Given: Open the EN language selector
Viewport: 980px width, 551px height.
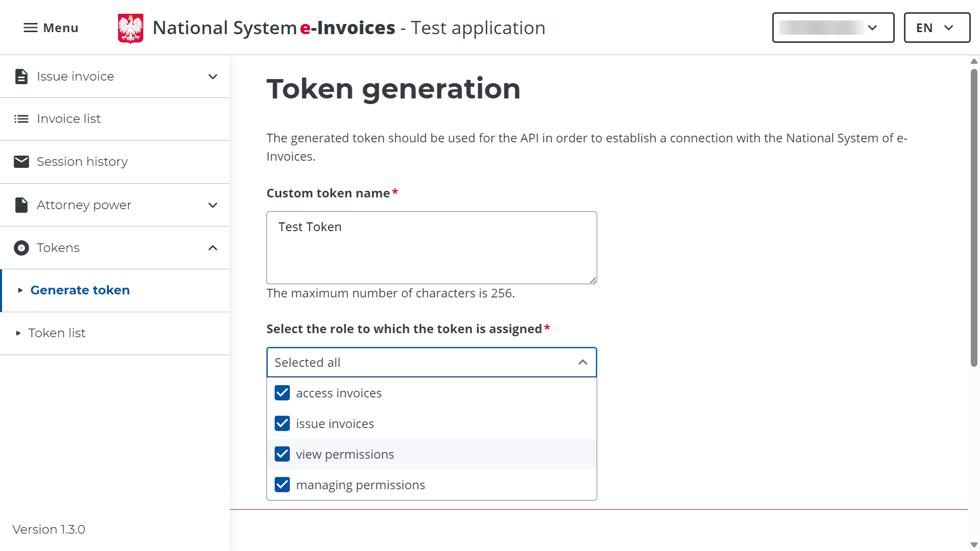Looking at the screenshot, I should 937,28.
